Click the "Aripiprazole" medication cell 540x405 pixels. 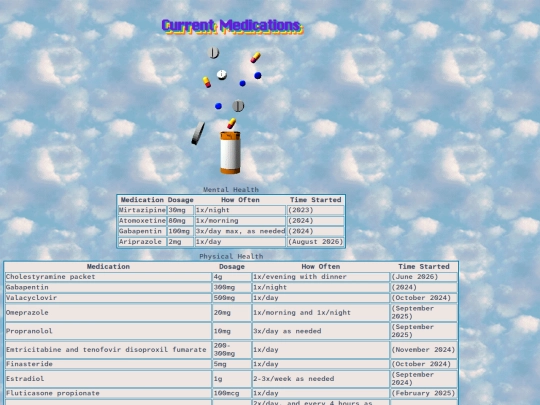point(142,242)
